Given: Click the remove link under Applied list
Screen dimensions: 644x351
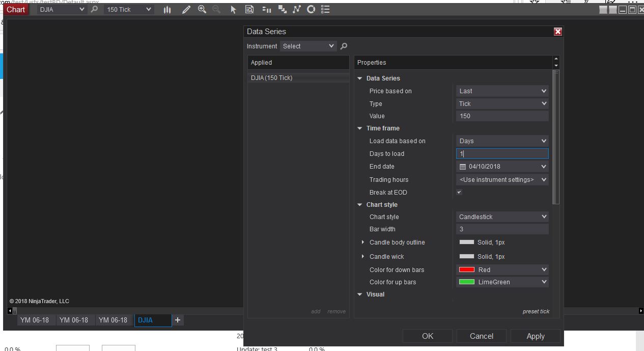Looking at the screenshot, I should tap(337, 311).
